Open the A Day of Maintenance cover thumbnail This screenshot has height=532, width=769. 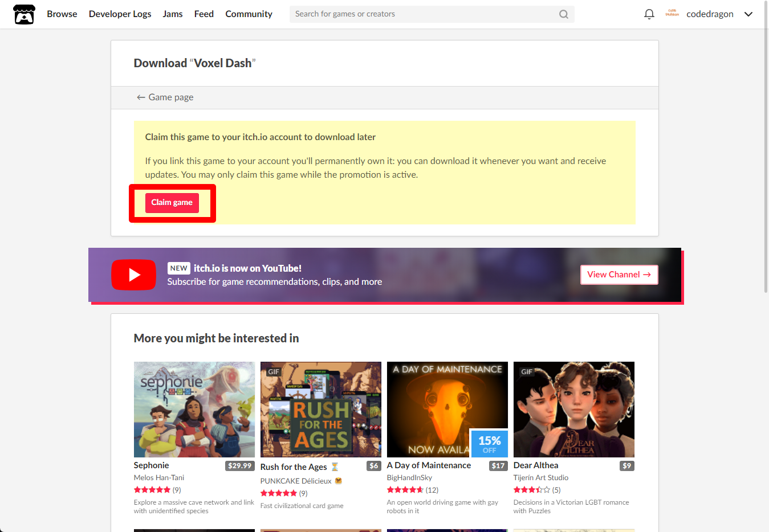pos(447,410)
